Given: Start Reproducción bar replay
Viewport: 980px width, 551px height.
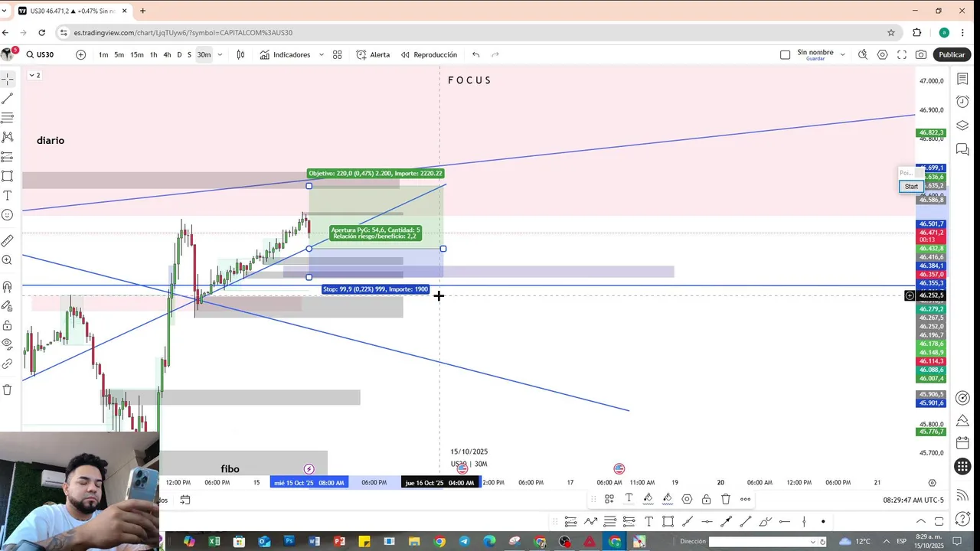Looking at the screenshot, I should (x=429, y=54).
